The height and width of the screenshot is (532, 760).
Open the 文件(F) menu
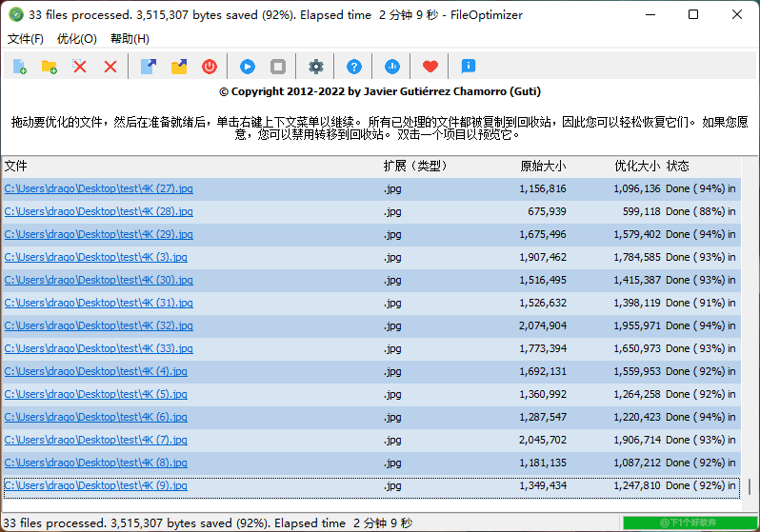[26, 39]
